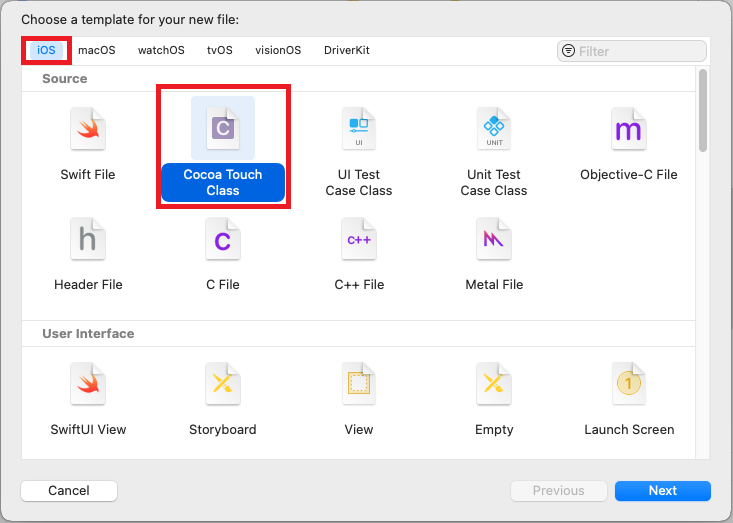Screen dimensions: 733x523
Task: Switch to the visionOS tab
Action: click(x=278, y=50)
